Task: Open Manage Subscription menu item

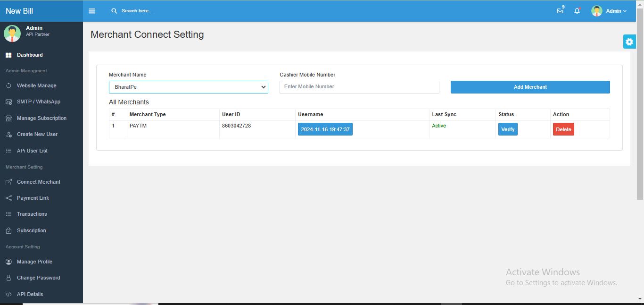Action: [41, 119]
